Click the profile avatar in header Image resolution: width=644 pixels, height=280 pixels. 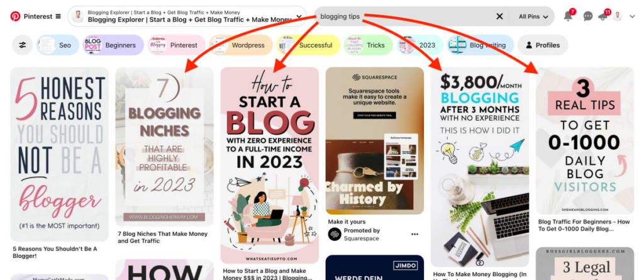(618, 16)
